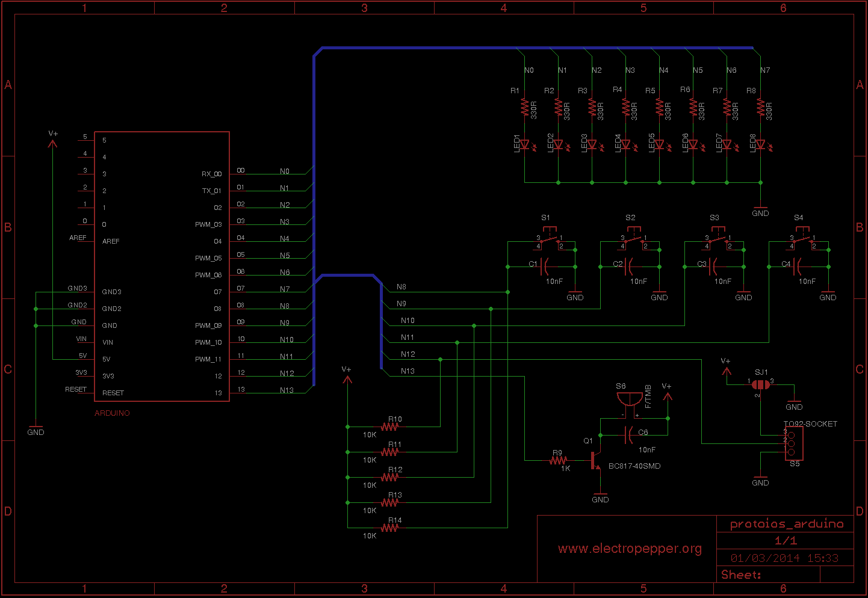
Task: Select the R4 330R resistor symbol
Action: 626,108
